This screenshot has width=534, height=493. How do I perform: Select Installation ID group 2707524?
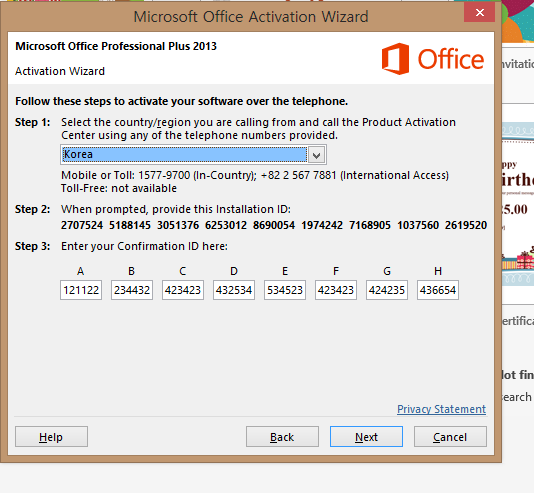tap(82, 225)
